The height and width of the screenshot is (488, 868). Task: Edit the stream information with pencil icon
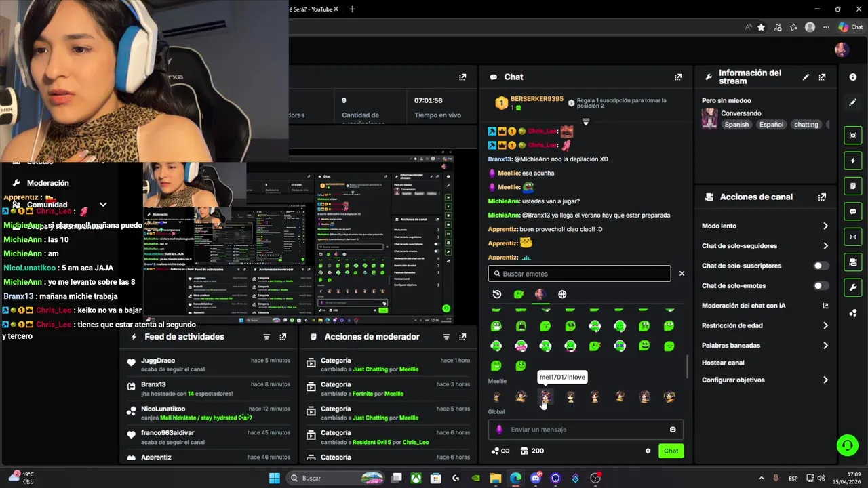coord(806,77)
